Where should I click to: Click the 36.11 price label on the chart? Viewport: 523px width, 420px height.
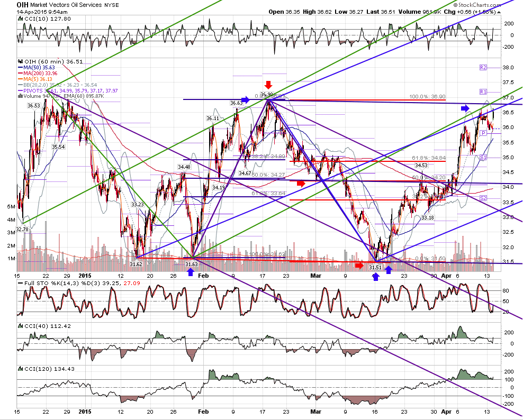click(x=213, y=118)
